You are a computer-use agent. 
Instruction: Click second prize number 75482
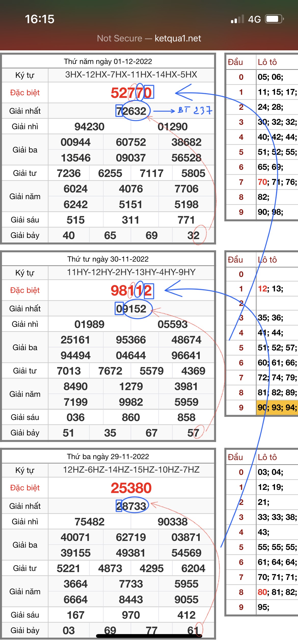89,522
